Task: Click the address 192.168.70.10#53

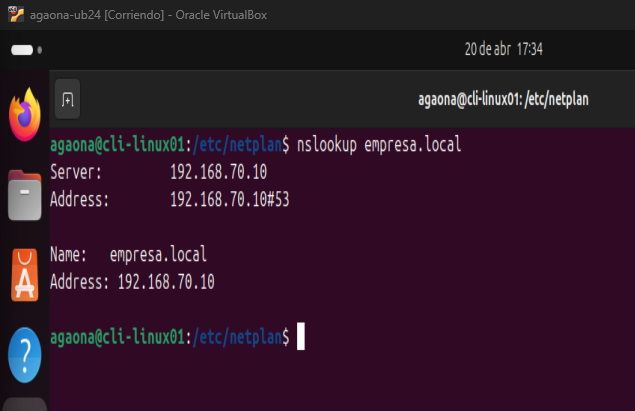Action: click(229, 199)
